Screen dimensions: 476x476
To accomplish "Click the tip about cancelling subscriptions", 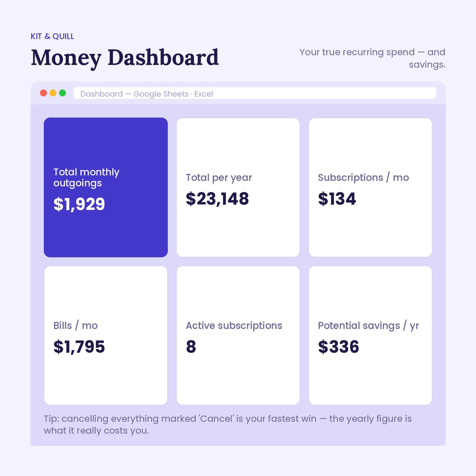I will click(x=228, y=425).
